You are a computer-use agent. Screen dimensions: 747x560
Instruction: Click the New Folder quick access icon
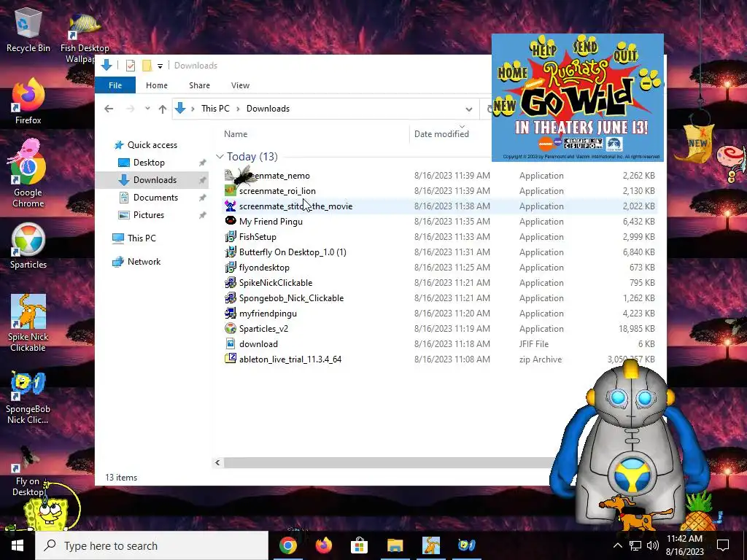click(x=147, y=66)
